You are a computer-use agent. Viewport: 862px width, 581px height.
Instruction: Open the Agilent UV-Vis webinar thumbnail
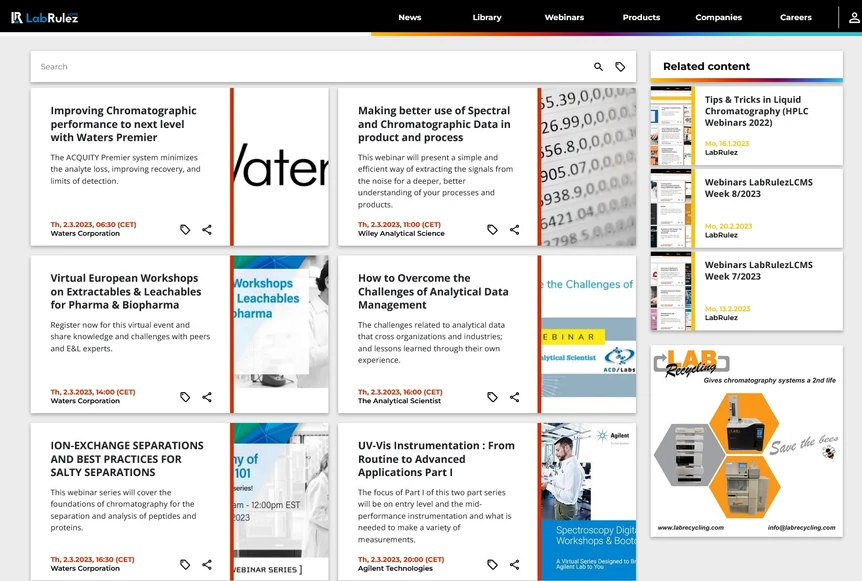588,500
